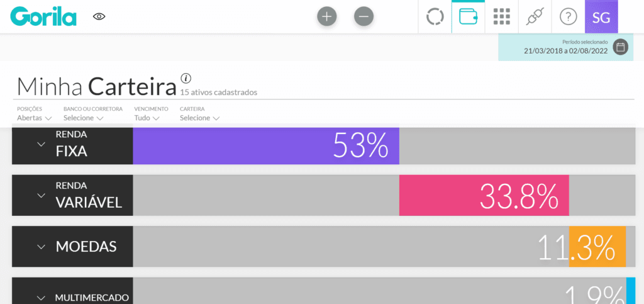Click the info icon beside Minha Carteira
Viewport: 644px width, 304px height.
coord(186,78)
